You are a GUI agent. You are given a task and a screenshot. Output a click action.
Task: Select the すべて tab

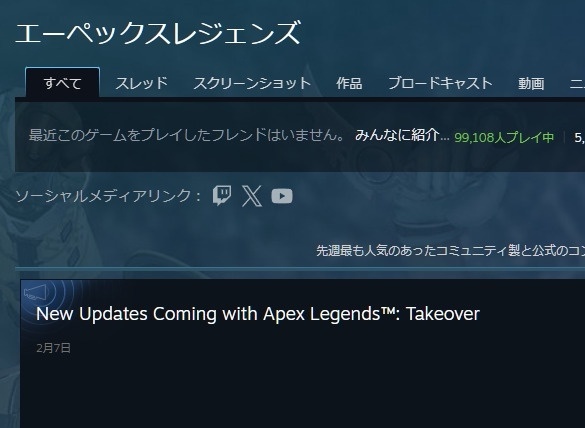click(x=62, y=83)
